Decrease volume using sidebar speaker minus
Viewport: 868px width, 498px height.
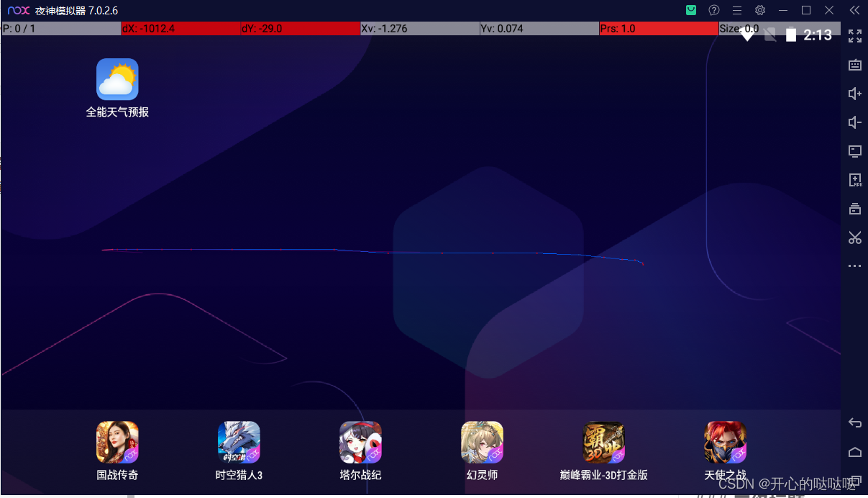855,122
